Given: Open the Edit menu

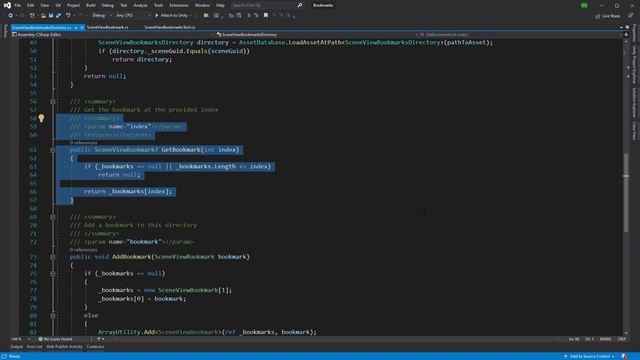Looking at the screenshot, I should tap(31, 5).
